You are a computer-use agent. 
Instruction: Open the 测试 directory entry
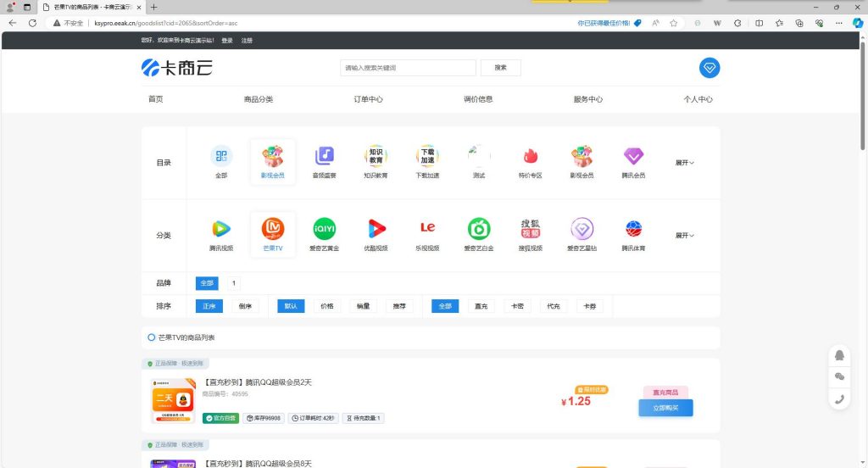click(x=479, y=160)
